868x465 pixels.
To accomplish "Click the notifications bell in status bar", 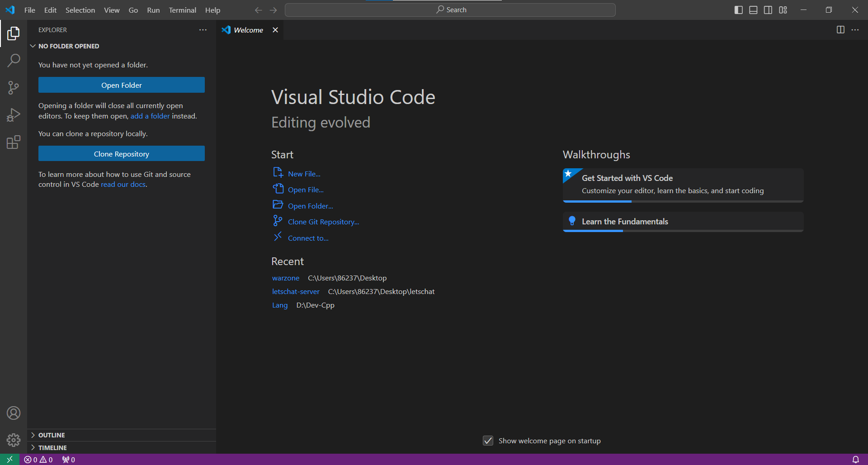I will click(855, 460).
